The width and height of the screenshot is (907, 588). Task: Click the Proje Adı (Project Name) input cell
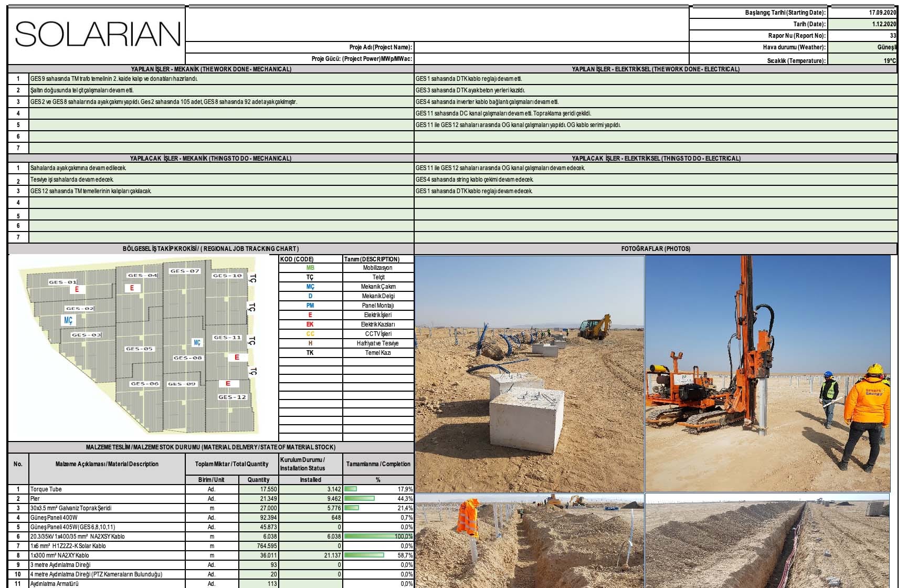pos(551,47)
